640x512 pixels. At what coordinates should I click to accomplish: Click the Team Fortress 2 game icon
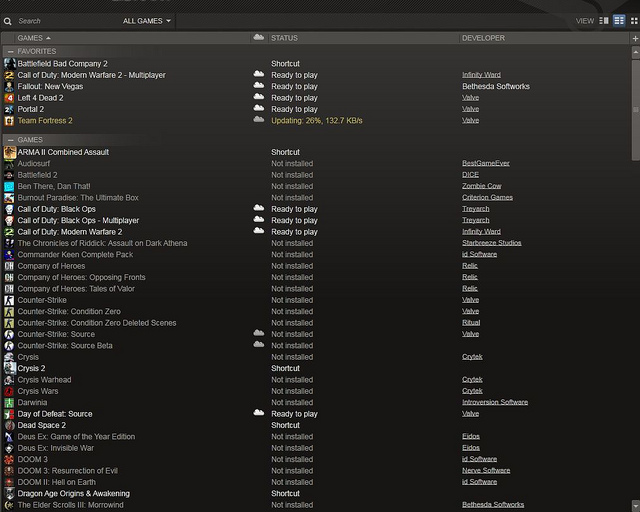(x=9, y=121)
